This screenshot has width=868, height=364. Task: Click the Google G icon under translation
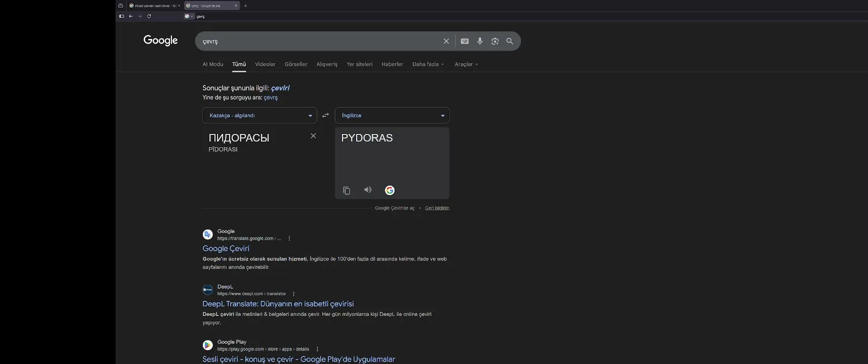389,191
